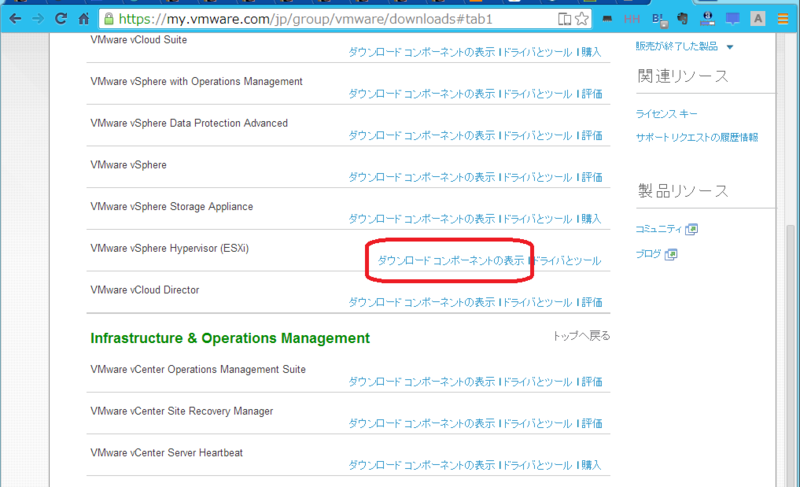Click the VMware vSphere Storage Appliance text
This screenshot has width=800, height=487.
171,207
